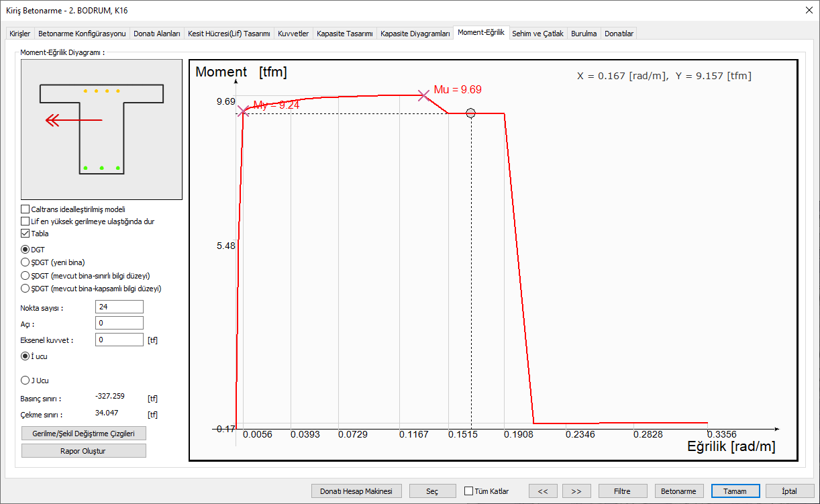Click the 0.0056 curvature axis label

point(258,434)
